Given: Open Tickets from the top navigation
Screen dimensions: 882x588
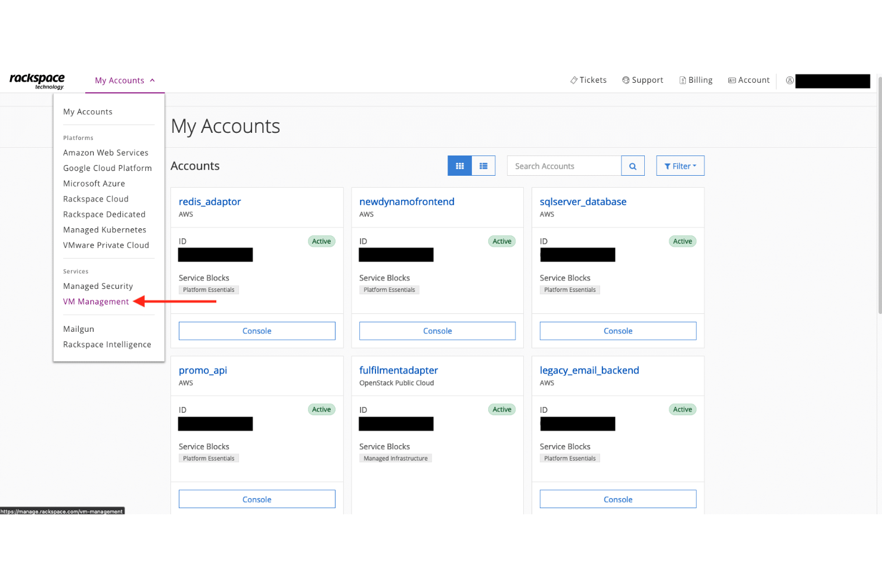Looking at the screenshot, I should (x=588, y=80).
